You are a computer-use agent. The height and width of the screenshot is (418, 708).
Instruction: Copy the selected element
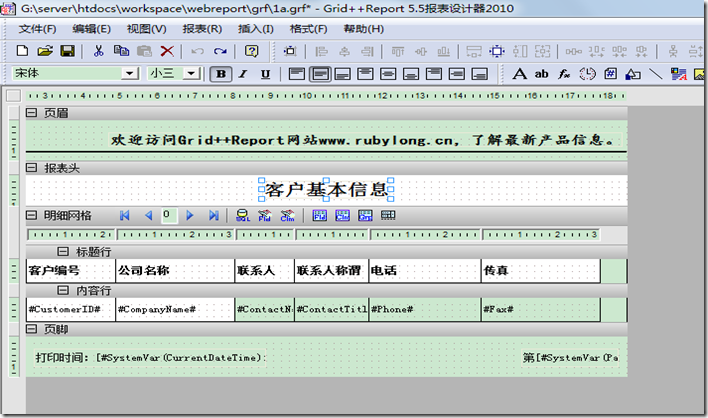(121, 51)
